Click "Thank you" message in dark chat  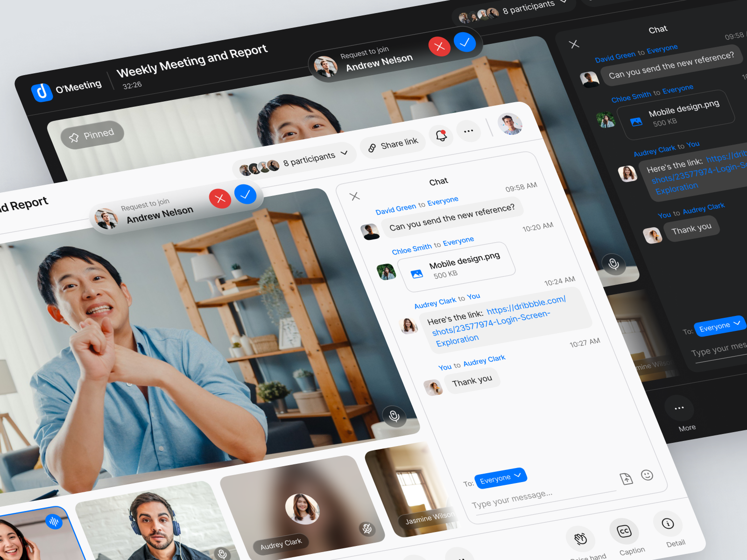point(691,229)
